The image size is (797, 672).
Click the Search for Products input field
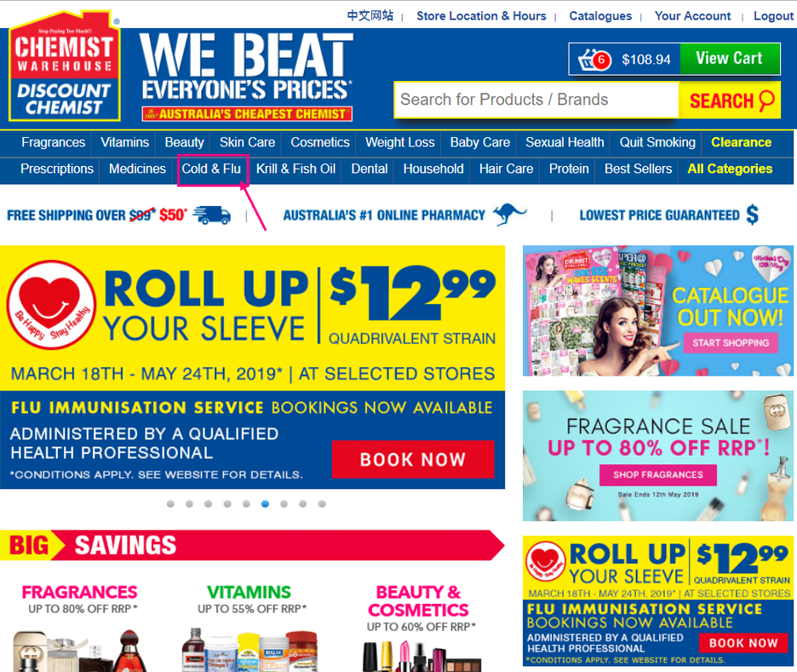tap(536, 100)
